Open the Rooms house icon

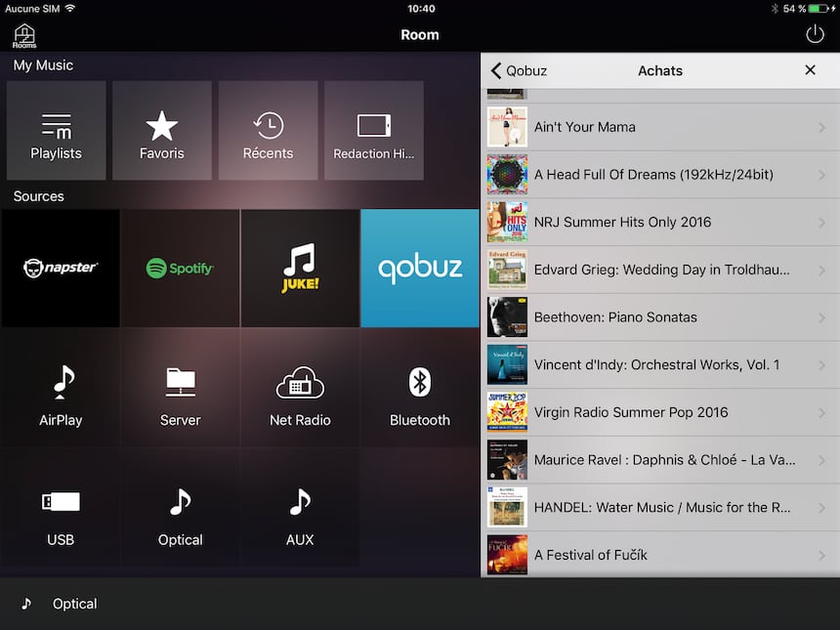(24, 36)
